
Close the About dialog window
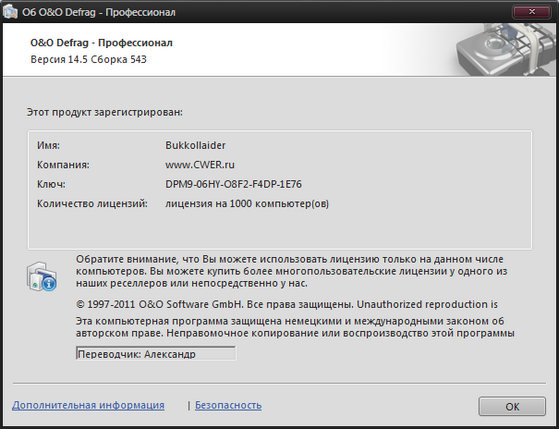pos(531,12)
